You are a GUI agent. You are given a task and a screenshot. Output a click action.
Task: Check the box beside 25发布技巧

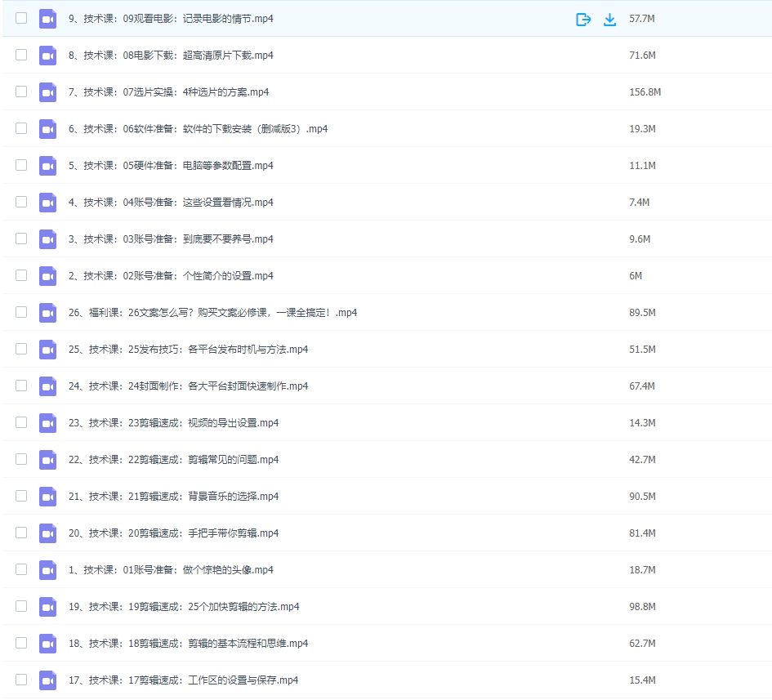click(21, 349)
